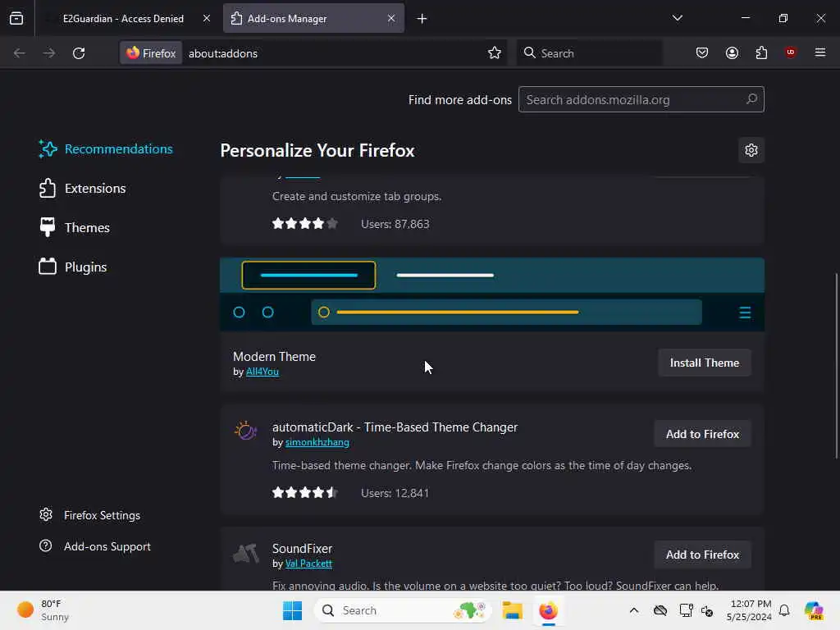Image resolution: width=840 pixels, height=630 pixels.
Task: Open notifications bell in taskbar
Action: [784, 610]
